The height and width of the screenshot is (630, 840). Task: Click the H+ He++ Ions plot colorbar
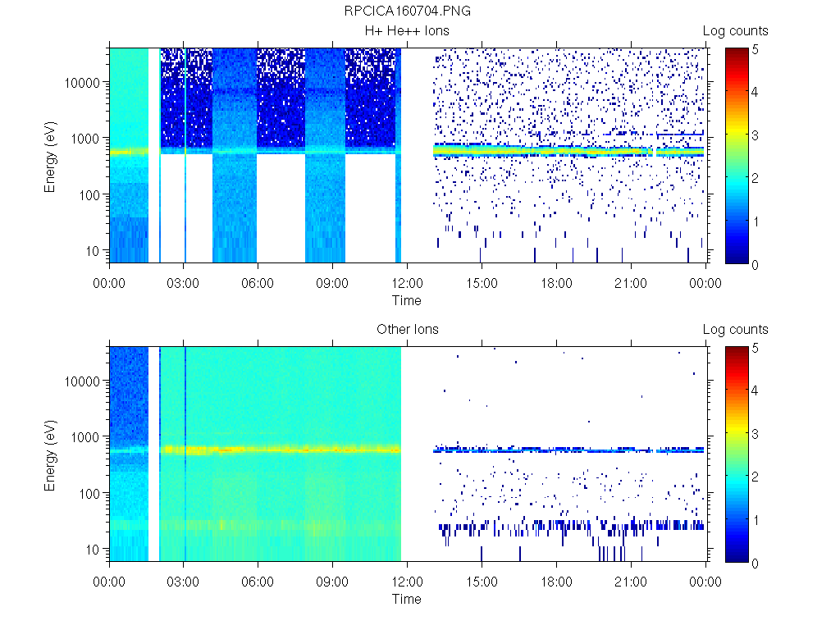point(737,156)
